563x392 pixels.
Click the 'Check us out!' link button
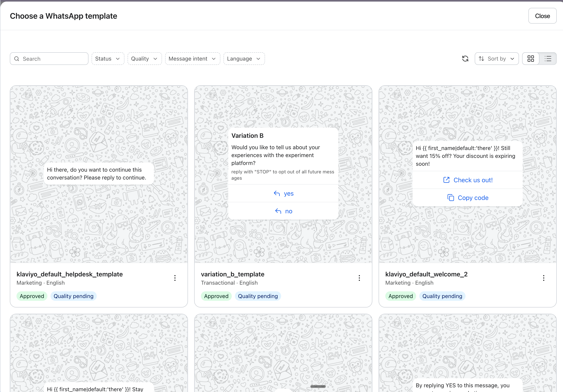[468, 180]
